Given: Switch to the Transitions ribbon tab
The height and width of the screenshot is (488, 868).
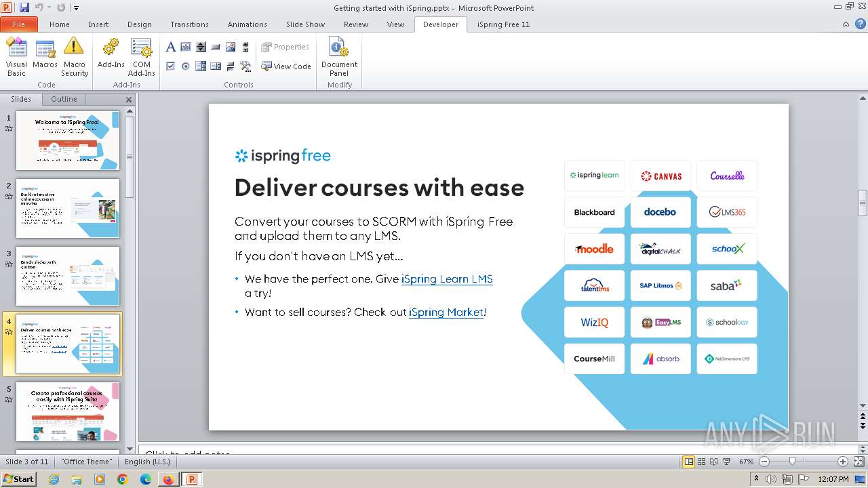Looking at the screenshot, I should [x=190, y=24].
